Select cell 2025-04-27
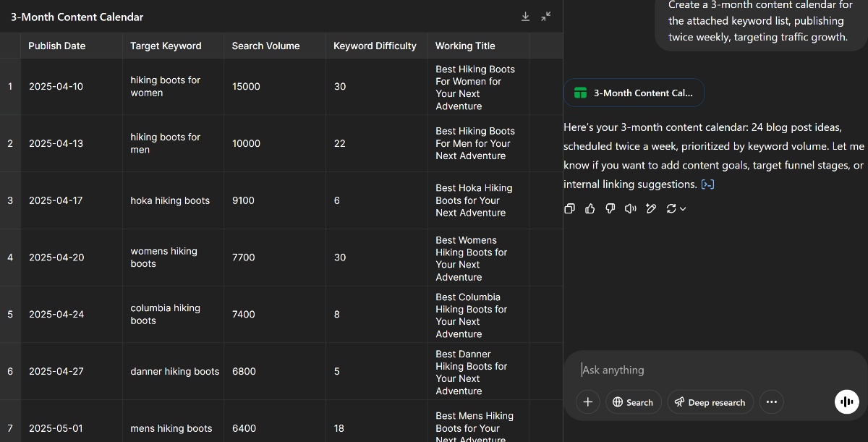The width and height of the screenshot is (868, 442). (72, 371)
